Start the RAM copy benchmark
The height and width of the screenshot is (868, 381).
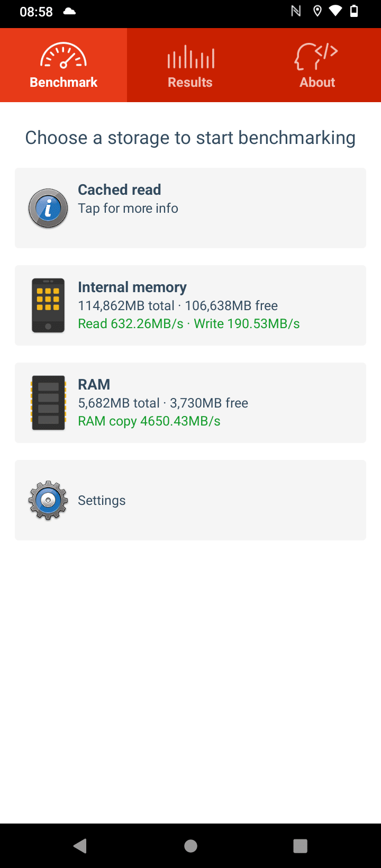(190, 403)
